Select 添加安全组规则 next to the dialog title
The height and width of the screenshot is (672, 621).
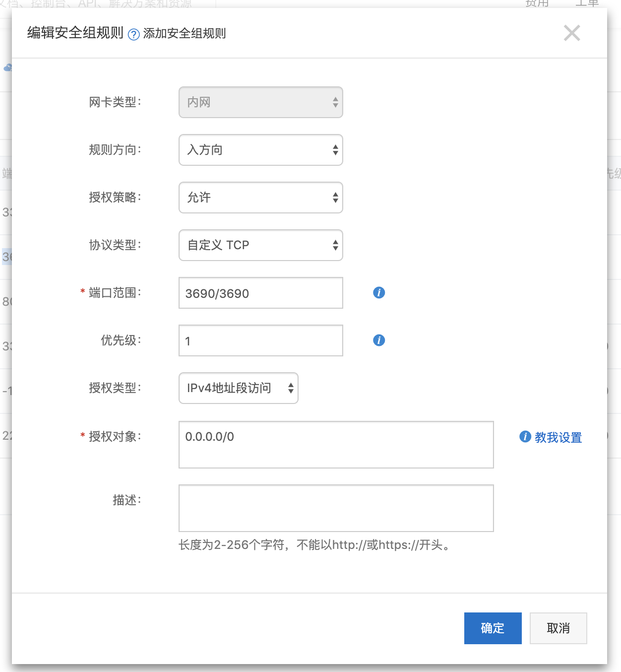pyautogui.click(x=183, y=34)
